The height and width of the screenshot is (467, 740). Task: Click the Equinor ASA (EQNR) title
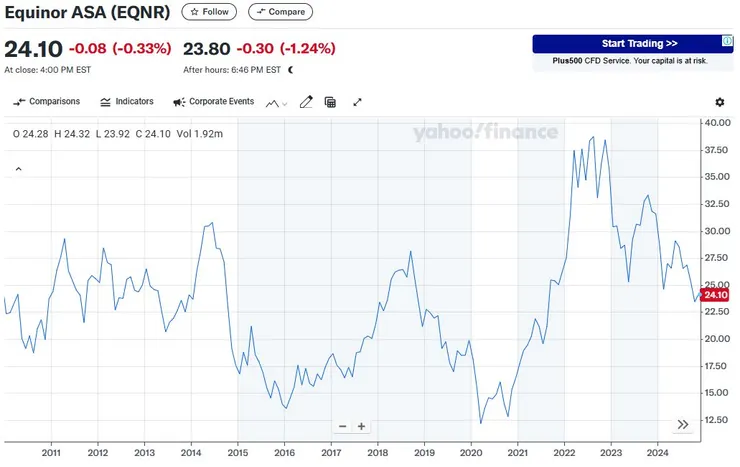click(87, 12)
